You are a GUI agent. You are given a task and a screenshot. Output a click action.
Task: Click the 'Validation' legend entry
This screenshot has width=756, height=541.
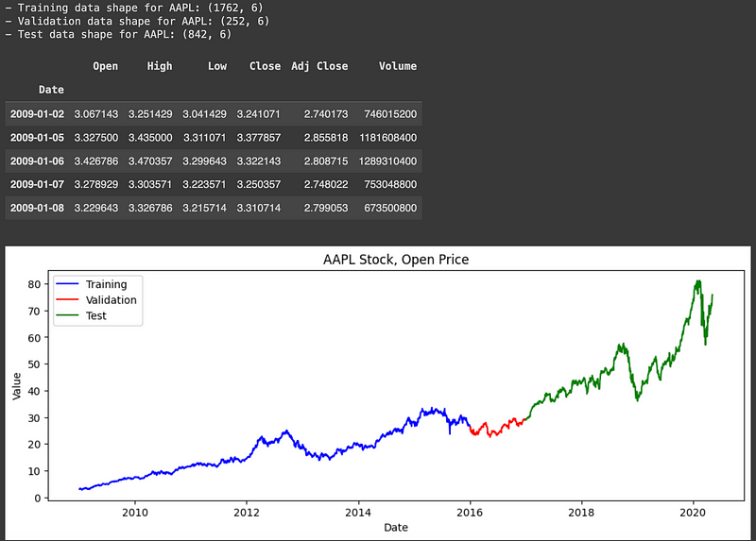112,300
